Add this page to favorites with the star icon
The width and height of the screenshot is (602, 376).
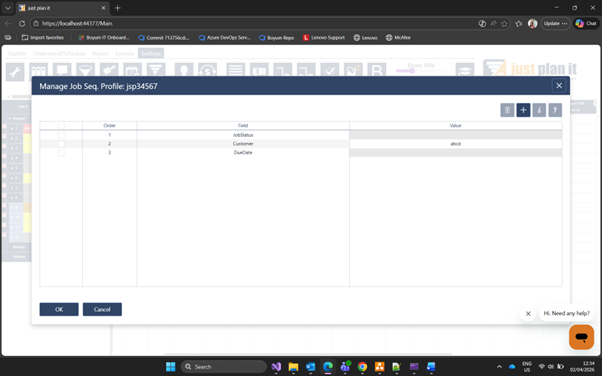504,23
